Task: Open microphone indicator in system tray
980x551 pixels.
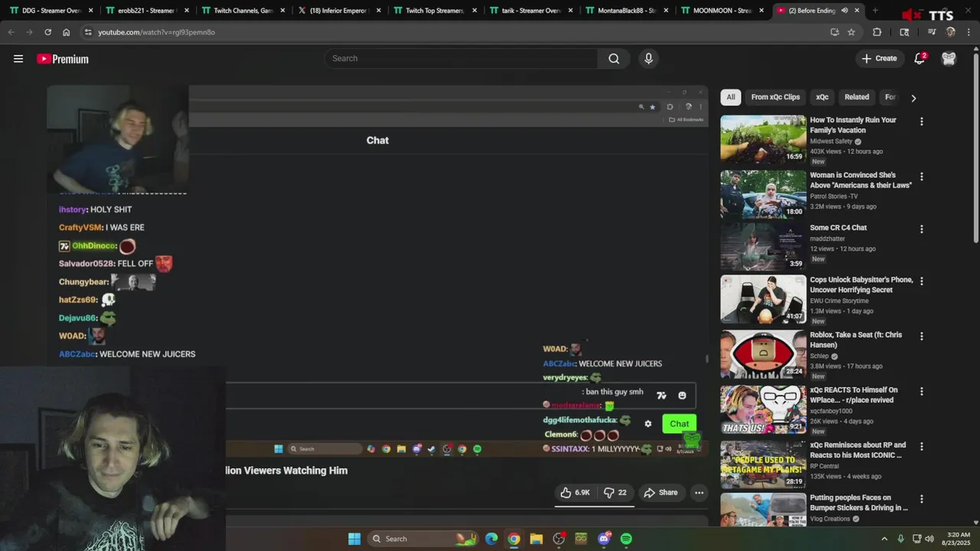Action: [x=900, y=539]
